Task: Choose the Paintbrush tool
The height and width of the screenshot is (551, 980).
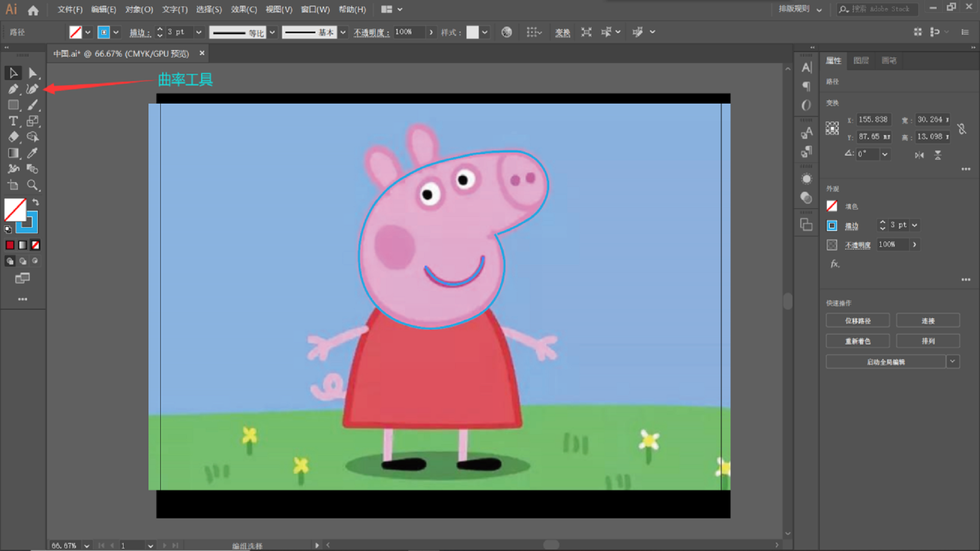Action: pyautogui.click(x=32, y=105)
